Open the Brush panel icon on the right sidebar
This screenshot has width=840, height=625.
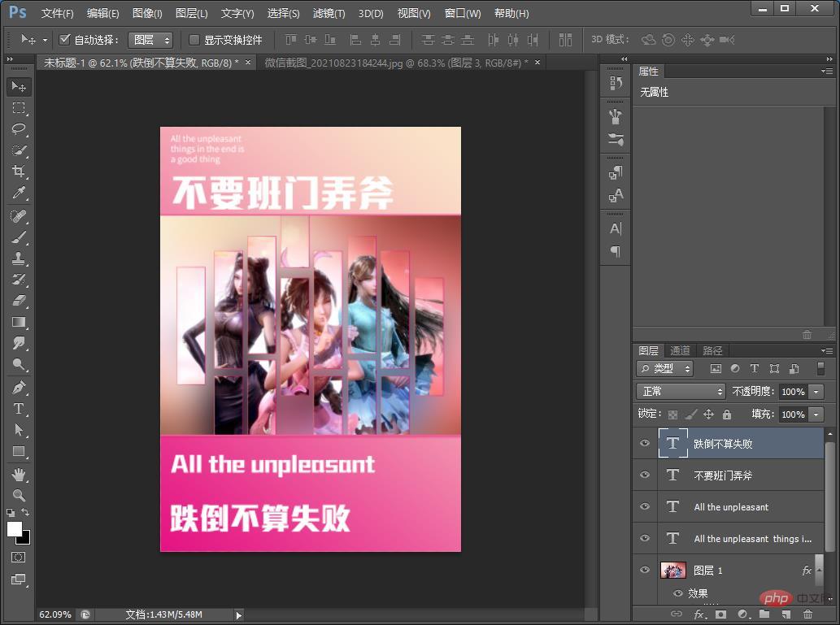pyautogui.click(x=616, y=115)
